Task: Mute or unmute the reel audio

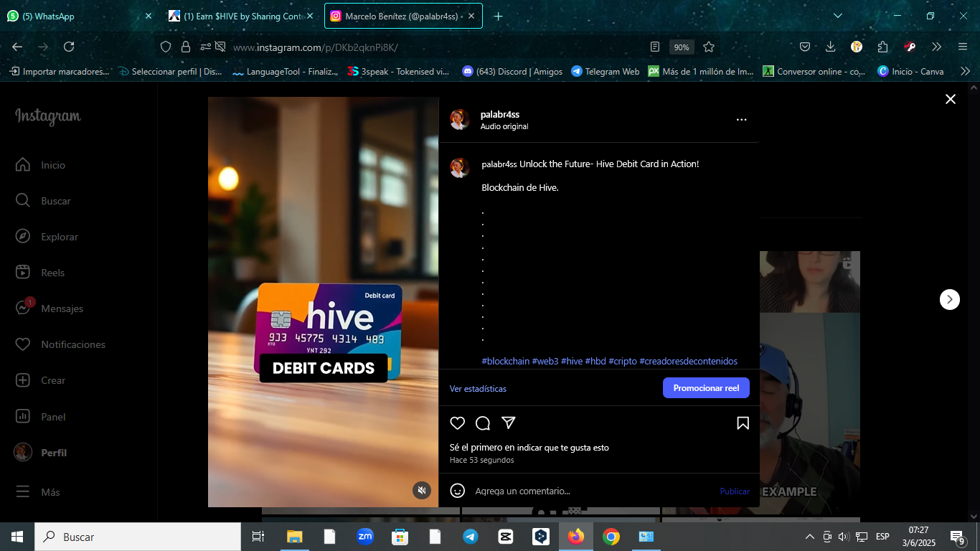Action: (422, 490)
